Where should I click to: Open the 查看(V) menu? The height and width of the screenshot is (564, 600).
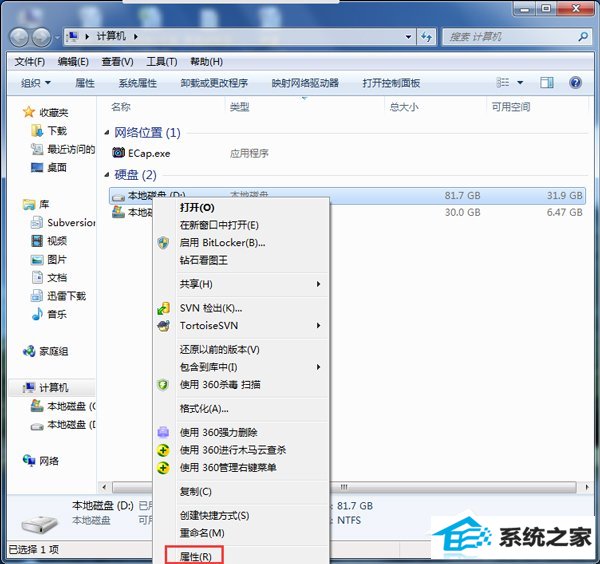coord(117,62)
